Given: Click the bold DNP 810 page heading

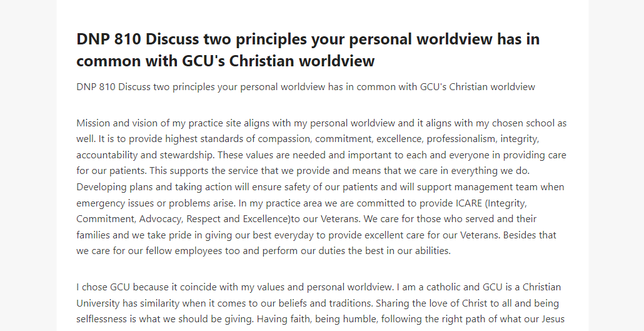Looking at the screenshot, I should (308, 50).
